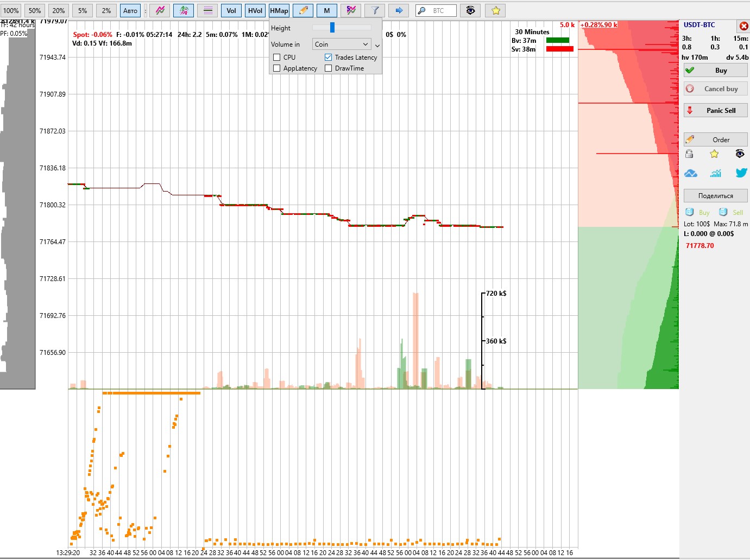The height and width of the screenshot is (560, 750).
Task: Uncheck the Trades Latency checkbox
Action: (328, 57)
